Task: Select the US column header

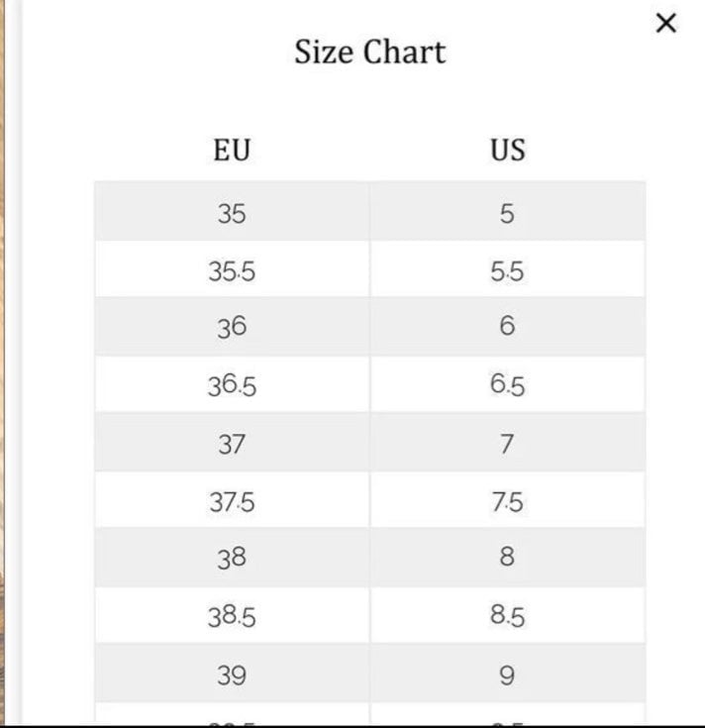Action: point(508,150)
